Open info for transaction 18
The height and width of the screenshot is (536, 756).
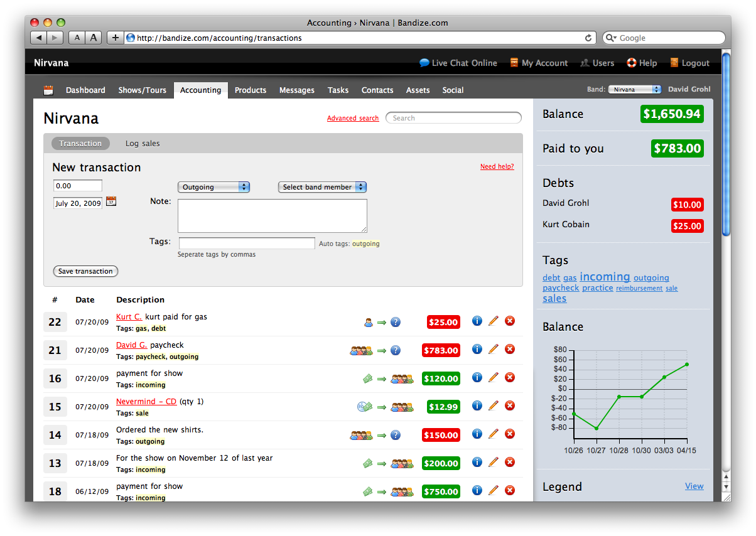point(477,491)
